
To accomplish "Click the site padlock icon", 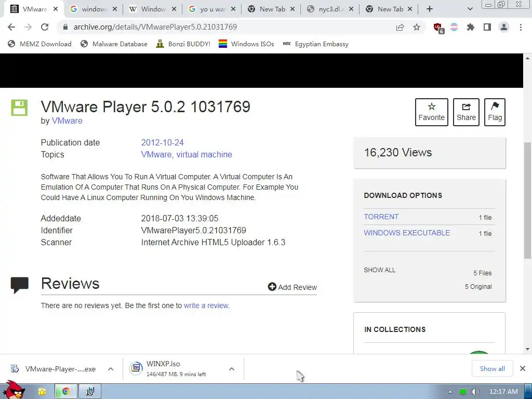I will [65, 27].
